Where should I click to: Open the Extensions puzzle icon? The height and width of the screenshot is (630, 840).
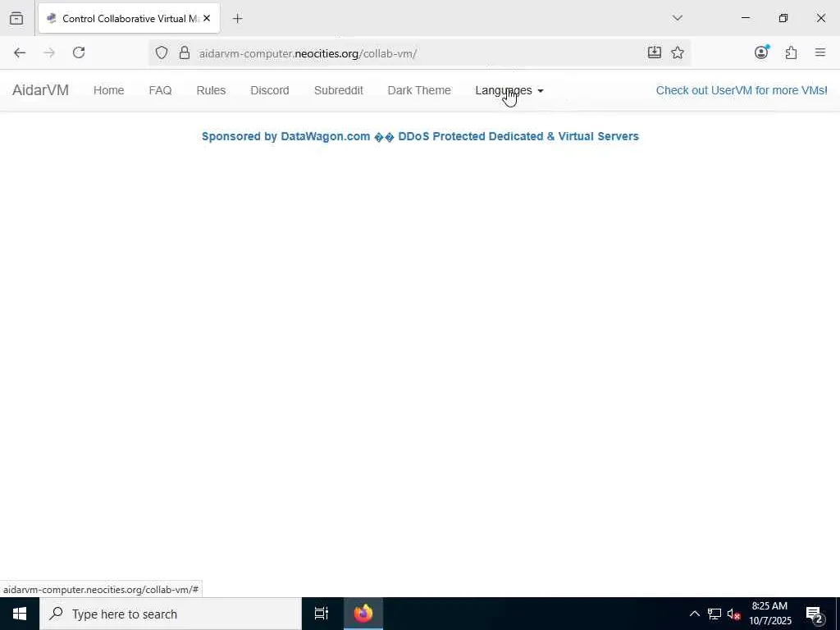click(x=791, y=52)
